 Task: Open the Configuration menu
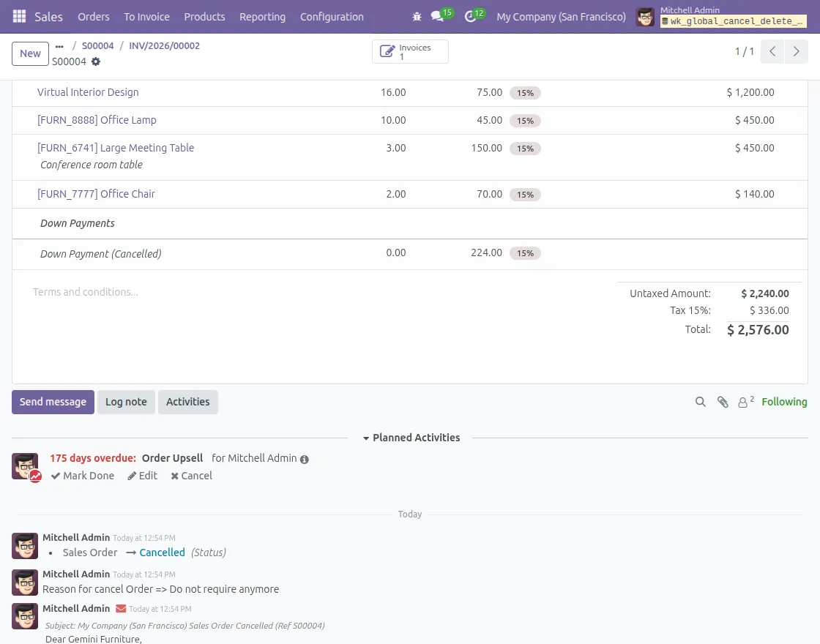coord(332,16)
